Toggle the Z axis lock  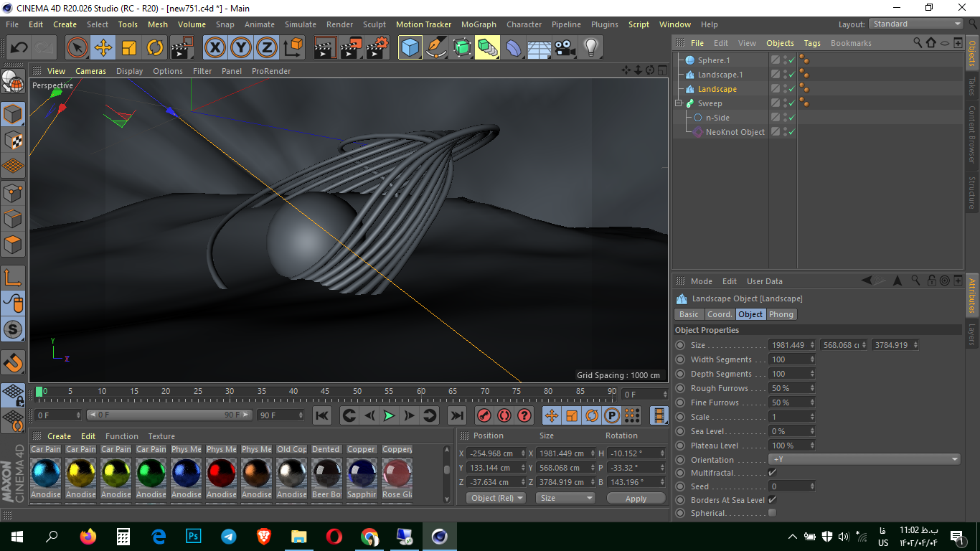point(267,48)
